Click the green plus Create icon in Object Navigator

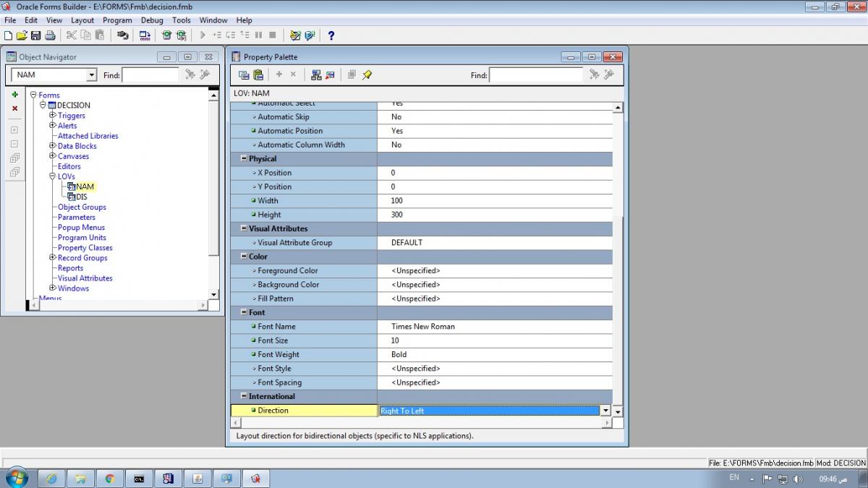pos(14,95)
